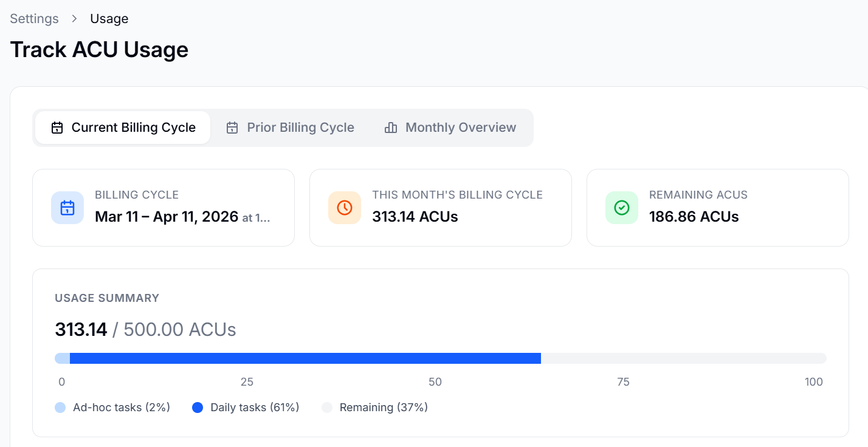The width and height of the screenshot is (868, 447).
Task: Click the gray remaining portion of usage bar
Action: (681, 358)
